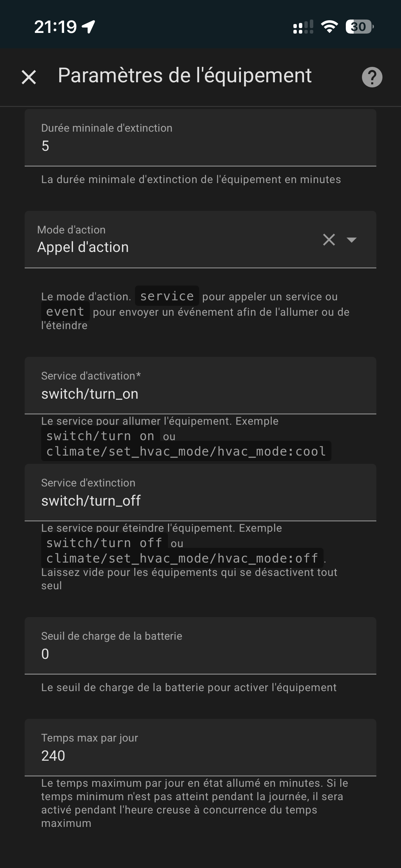Edit the Service d'activation field
The image size is (401, 868).
[200, 394]
